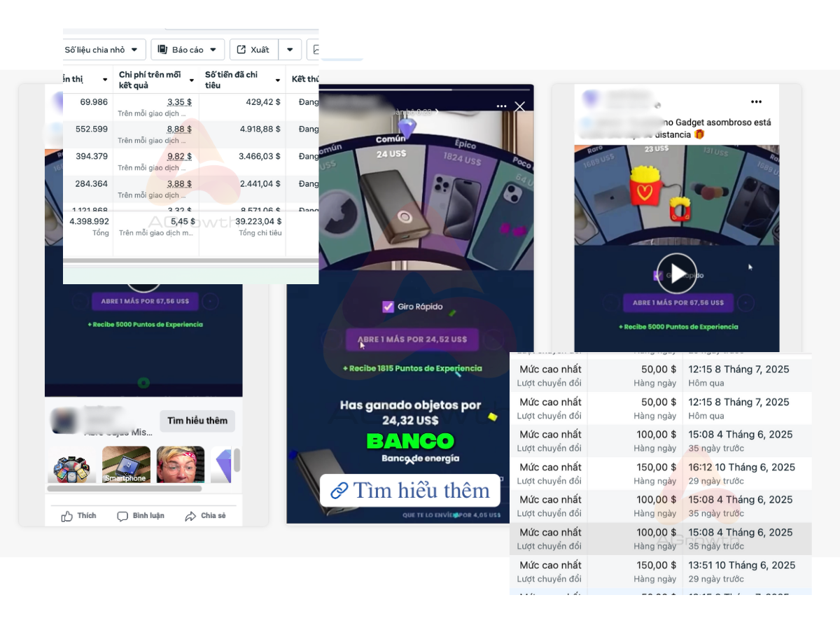Click the 3,88 $ cost value
This screenshot has height=630, width=840.
(x=179, y=183)
